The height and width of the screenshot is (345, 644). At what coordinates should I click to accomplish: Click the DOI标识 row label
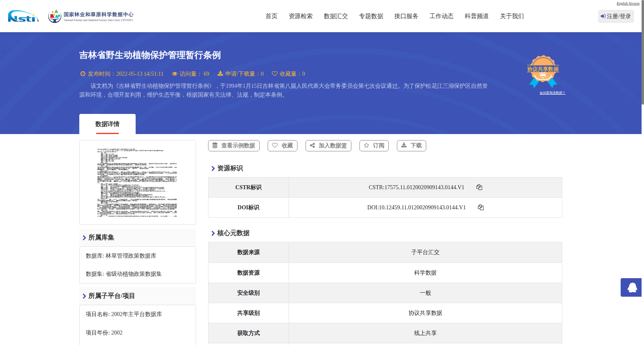tap(248, 207)
